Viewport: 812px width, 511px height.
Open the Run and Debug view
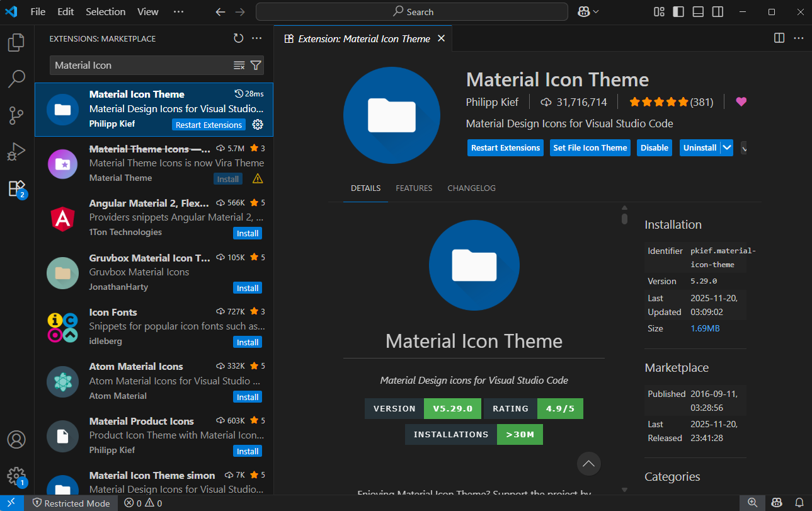(x=16, y=152)
